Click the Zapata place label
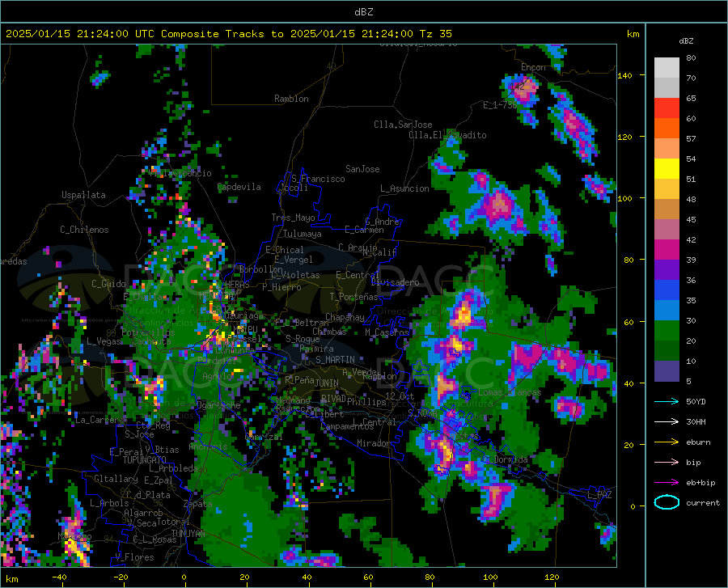Screen dimensions: 728x588 coord(197,504)
